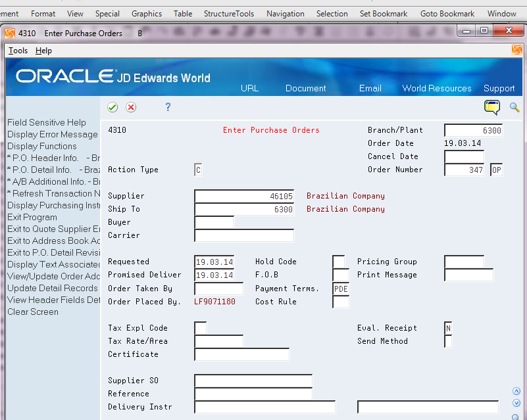This screenshot has height=420, width=527.
Task: Open the View menu in top bar
Action: (x=75, y=14)
